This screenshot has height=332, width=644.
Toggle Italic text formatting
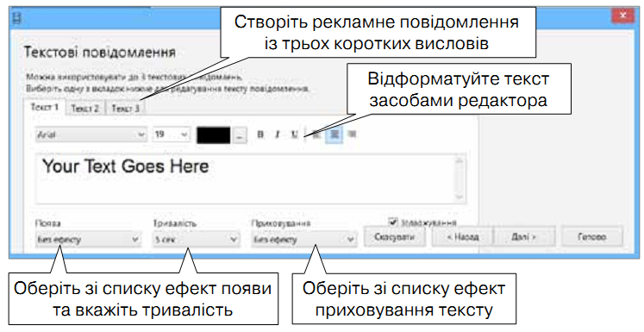coord(278,135)
